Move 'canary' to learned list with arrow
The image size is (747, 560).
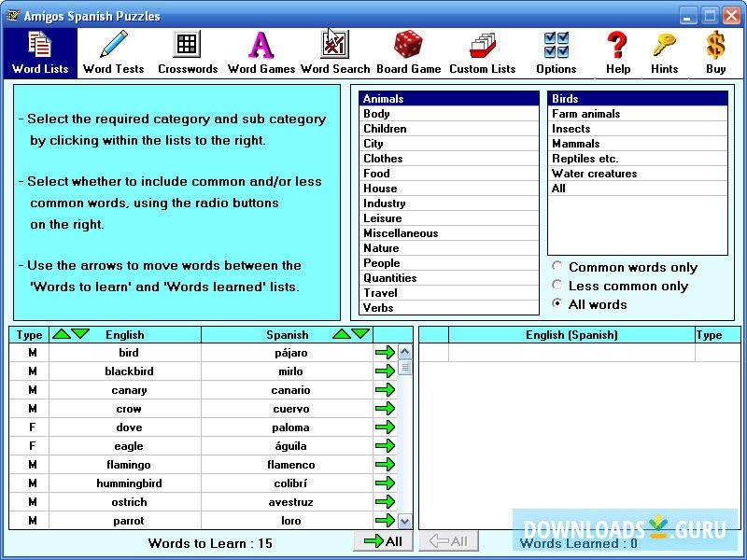pos(385,389)
